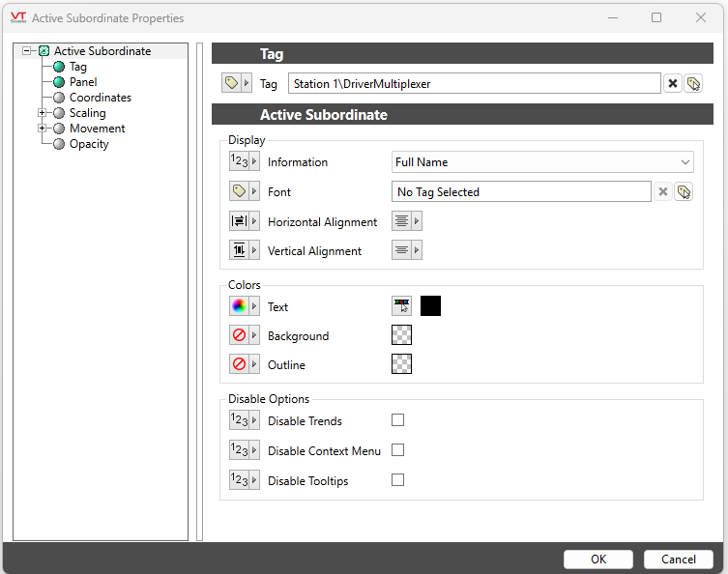Click the Cancel button
The height and width of the screenshot is (574, 728).
pyautogui.click(x=678, y=559)
